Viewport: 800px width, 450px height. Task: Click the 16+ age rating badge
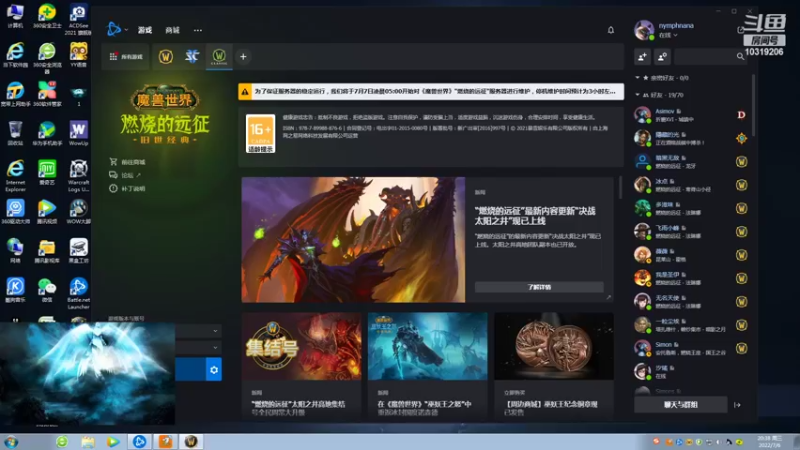[x=260, y=133]
